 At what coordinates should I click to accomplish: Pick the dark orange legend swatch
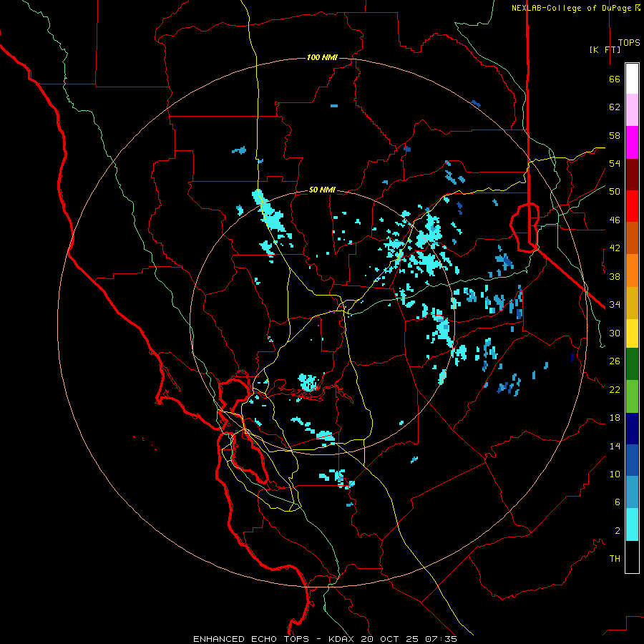(632, 238)
